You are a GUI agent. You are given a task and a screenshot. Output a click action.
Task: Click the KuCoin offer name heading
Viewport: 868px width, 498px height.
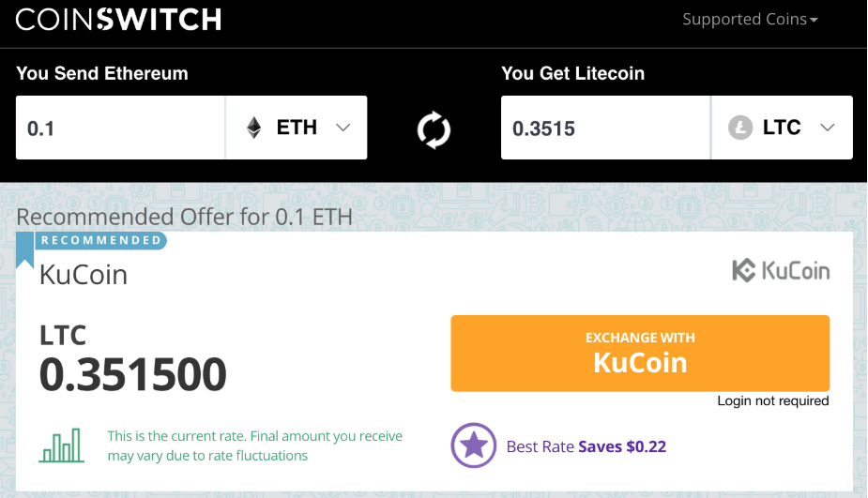[x=84, y=275]
